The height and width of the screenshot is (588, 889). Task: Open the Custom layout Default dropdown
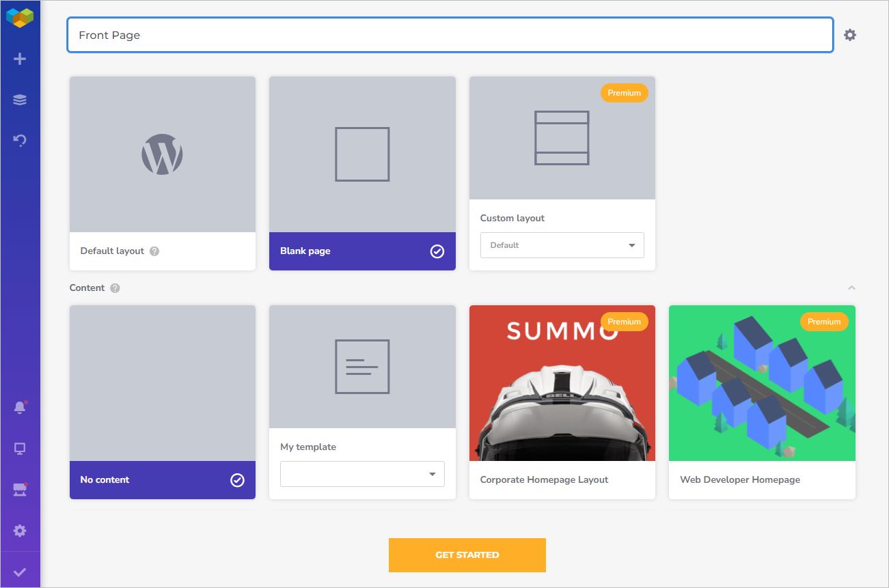click(562, 244)
